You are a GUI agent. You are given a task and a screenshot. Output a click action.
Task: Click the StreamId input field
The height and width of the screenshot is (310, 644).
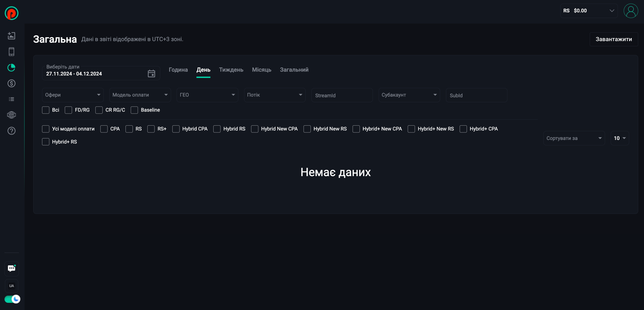coord(342,95)
